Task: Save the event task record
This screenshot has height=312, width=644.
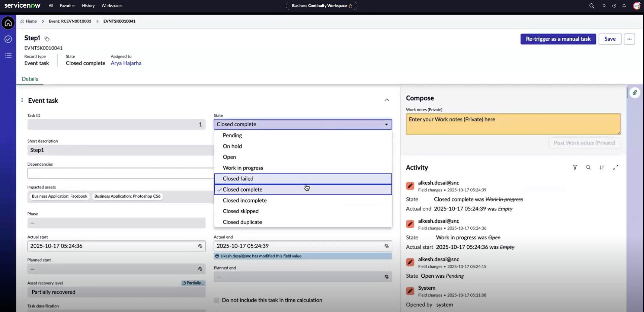Action: [610, 39]
